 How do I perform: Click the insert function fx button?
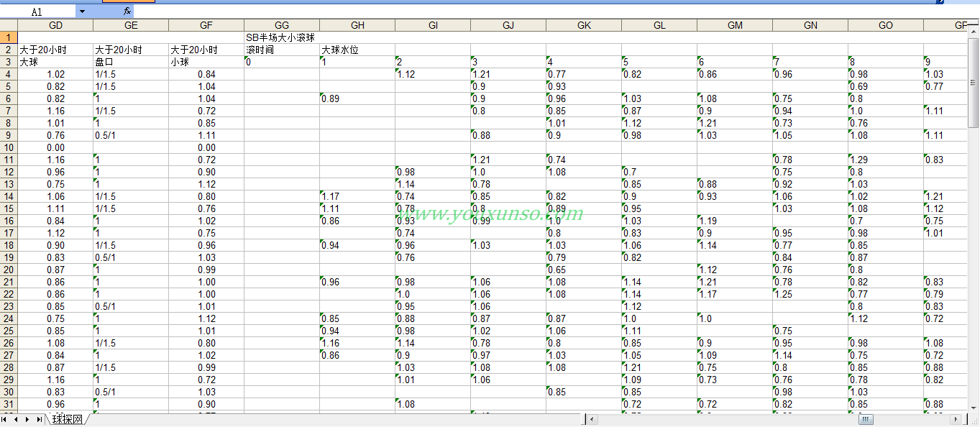tap(127, 12)
